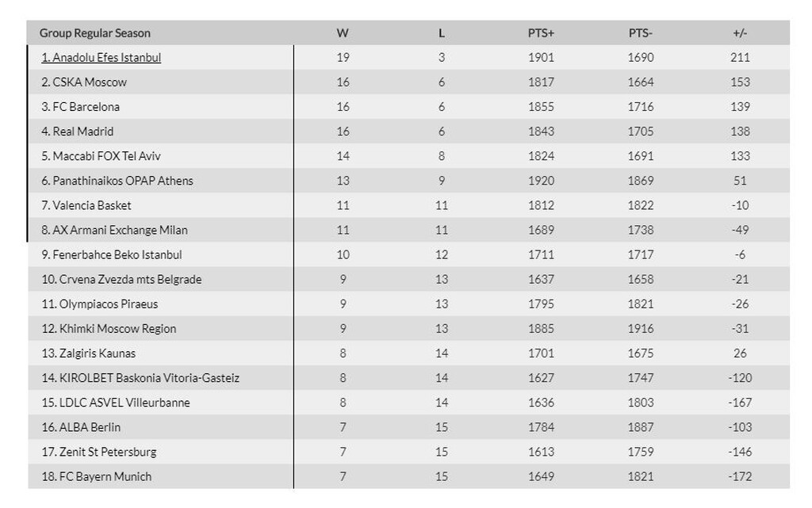Click the W column header
The width and height of the screenshot is (812, 508).
(343, 33)
